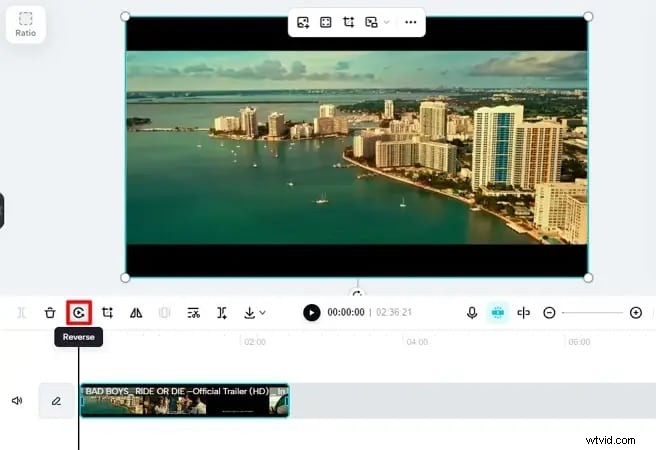656x450 pixels.
Task: Click the timeline zoom slider track
Action: tap(592, 312)
